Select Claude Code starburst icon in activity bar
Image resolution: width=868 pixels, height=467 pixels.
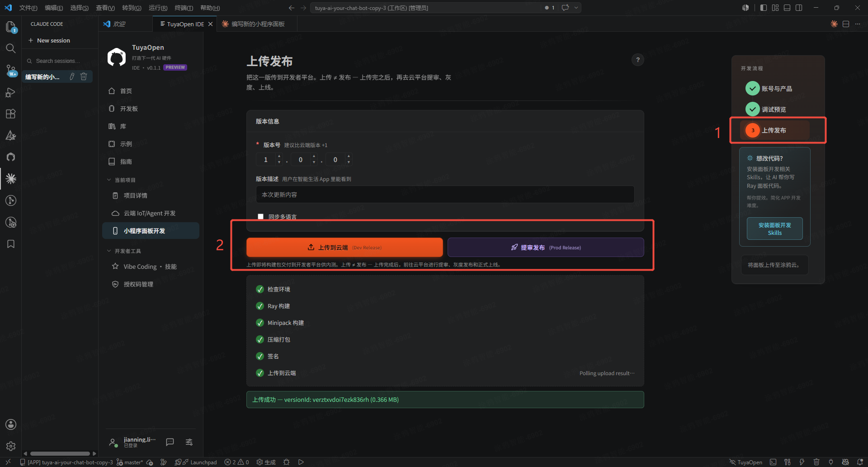click(x=11, y=179)
